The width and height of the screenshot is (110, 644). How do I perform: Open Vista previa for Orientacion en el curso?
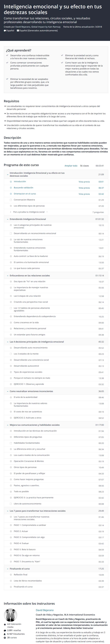pos(84,194)
